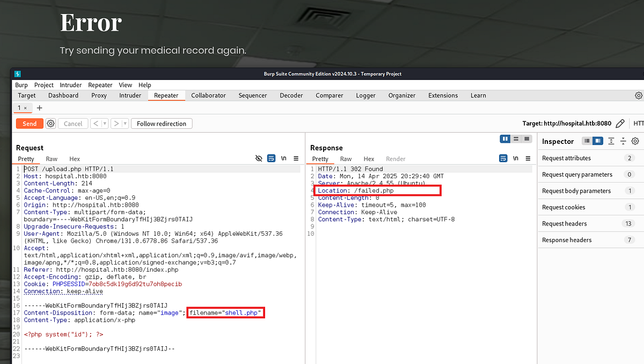Open the Intruder menu in menu bar
Viewport: 644px width, 364px height.
[x=71, y=85]
